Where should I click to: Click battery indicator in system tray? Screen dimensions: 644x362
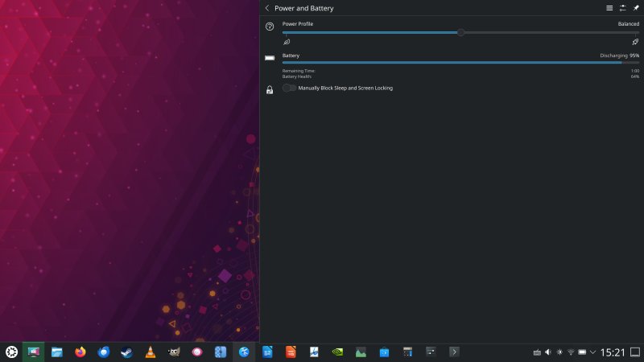point(582,352)
